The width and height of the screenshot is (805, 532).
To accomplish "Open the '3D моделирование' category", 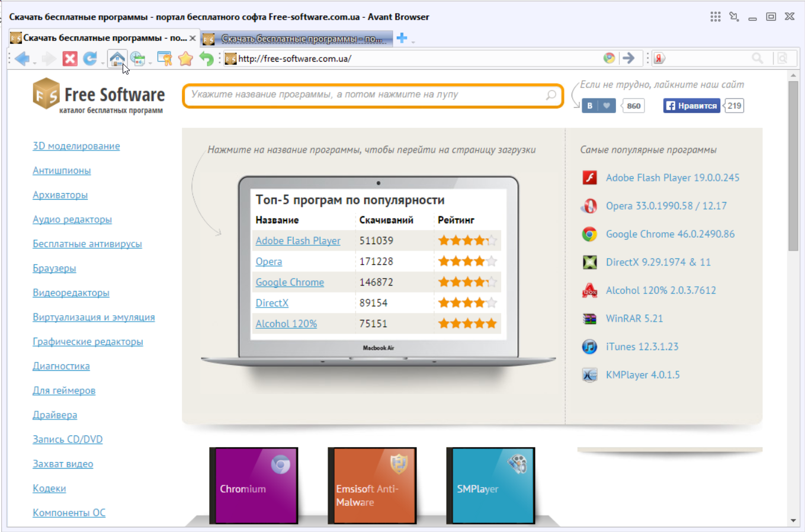I will [76, 146].
